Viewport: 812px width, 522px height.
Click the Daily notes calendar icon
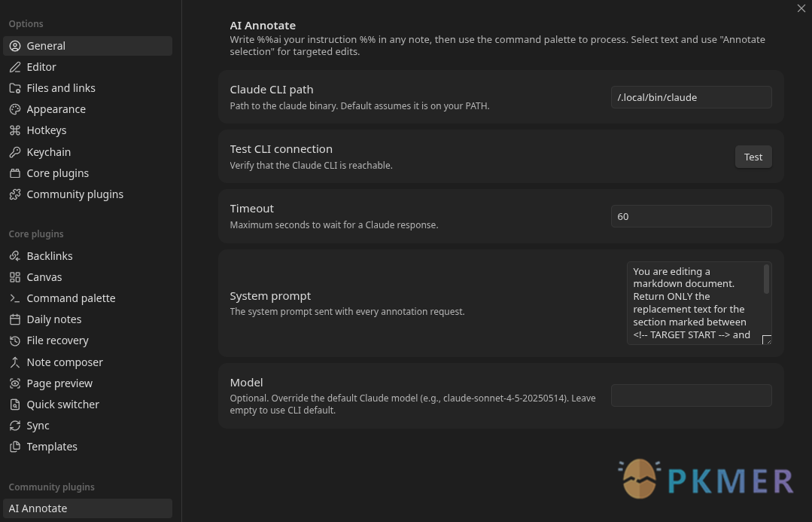[15, 319]
